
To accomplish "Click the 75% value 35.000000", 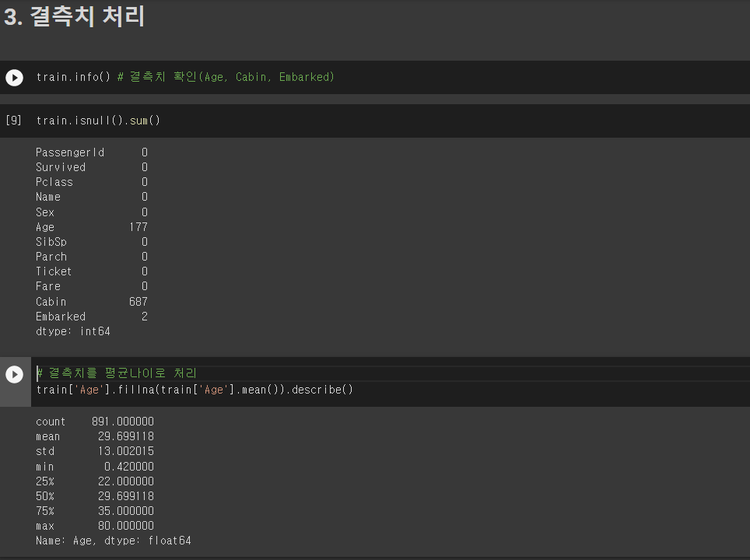I will (126, 511).
